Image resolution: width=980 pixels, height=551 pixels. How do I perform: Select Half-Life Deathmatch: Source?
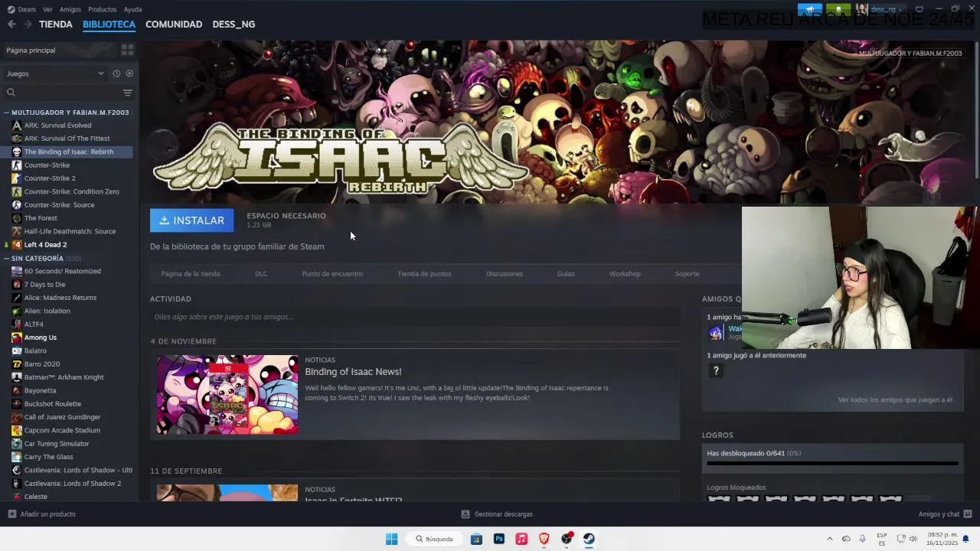point(70,232)
